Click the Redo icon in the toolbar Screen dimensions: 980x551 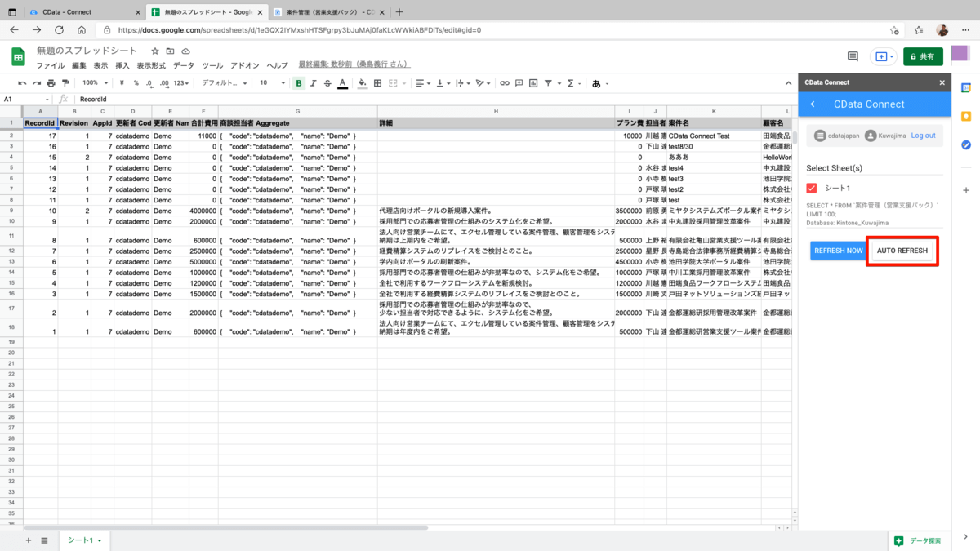36,83
